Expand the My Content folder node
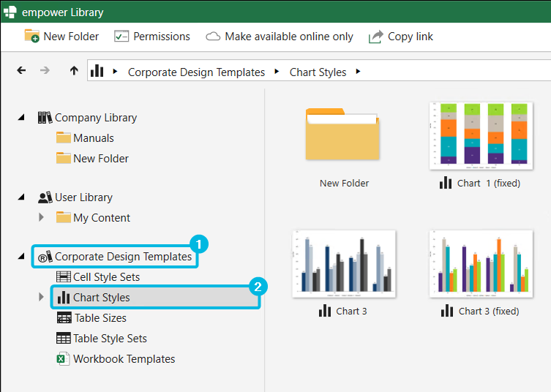This screenshot has height=392, width=551. [x=41, y=217]
